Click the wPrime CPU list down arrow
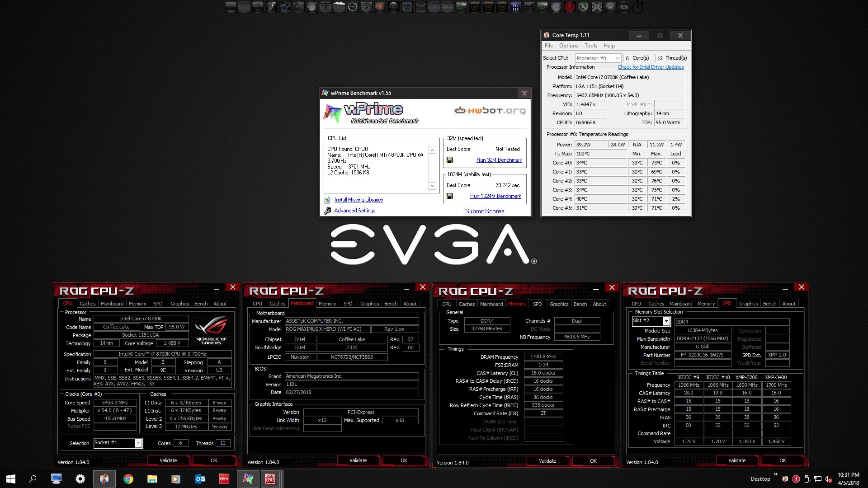This screenshot has width=868, height=488. click(432, 186)
